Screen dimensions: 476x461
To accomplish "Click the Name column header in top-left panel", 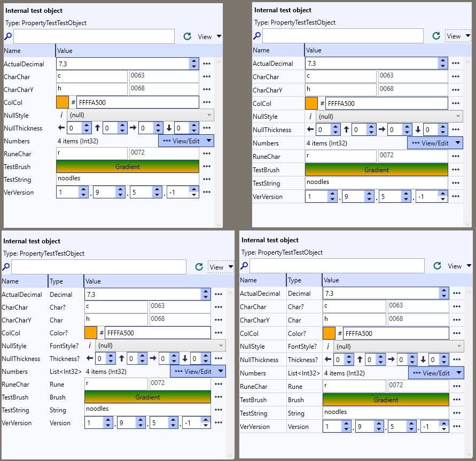I will (29, 51).
